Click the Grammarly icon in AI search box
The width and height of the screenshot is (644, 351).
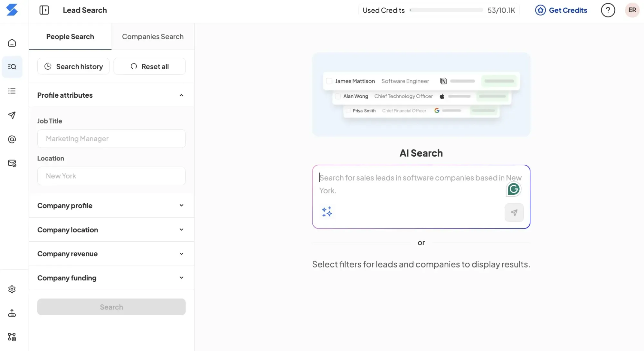point(514,189)
